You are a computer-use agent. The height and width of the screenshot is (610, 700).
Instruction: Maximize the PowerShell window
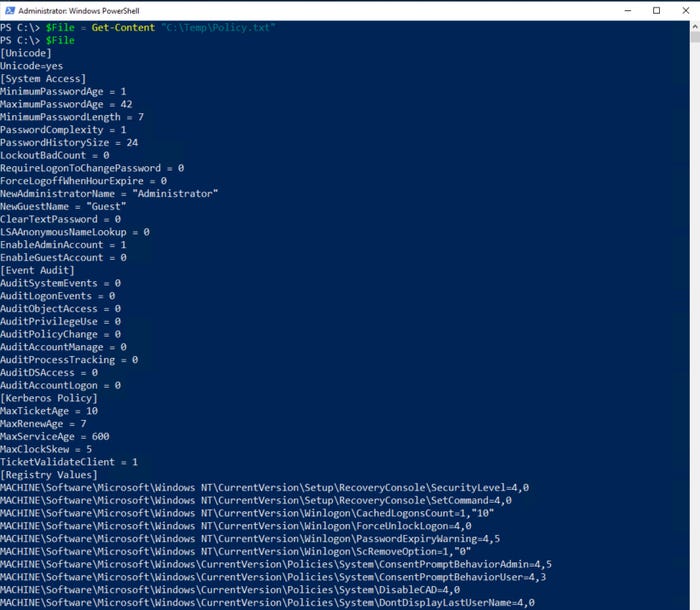click(656, 10)
